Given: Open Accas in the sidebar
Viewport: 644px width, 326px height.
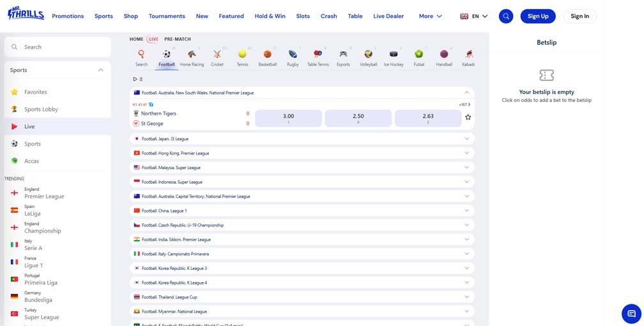Looking at the screenshot, I should (57, 161).
